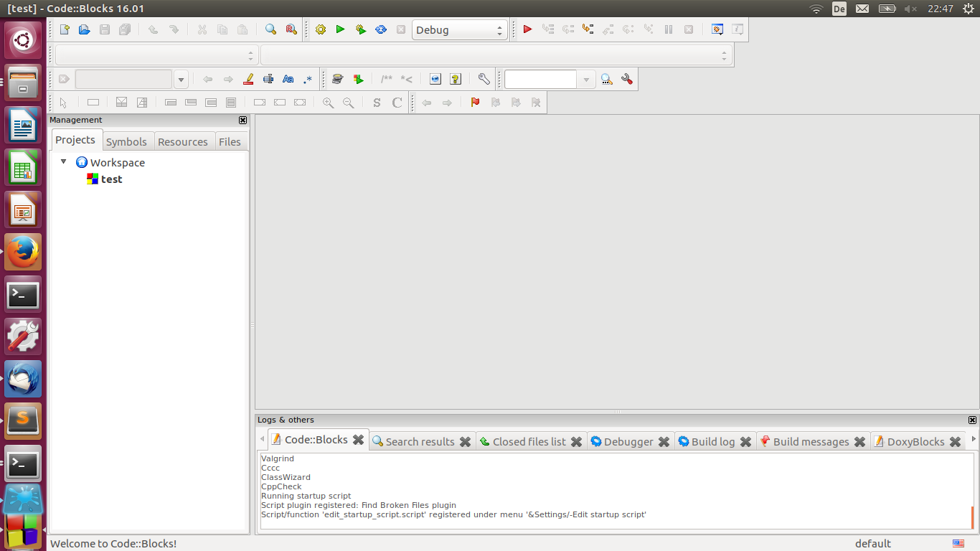
Task: Open Firefox from the Ubuntu launcher
Action: point(23,252)
